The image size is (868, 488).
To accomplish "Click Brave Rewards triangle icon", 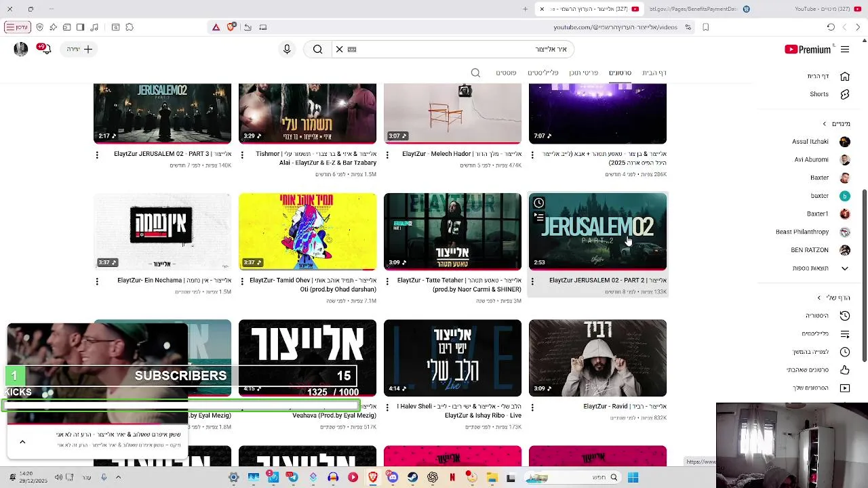I will 216,27.
